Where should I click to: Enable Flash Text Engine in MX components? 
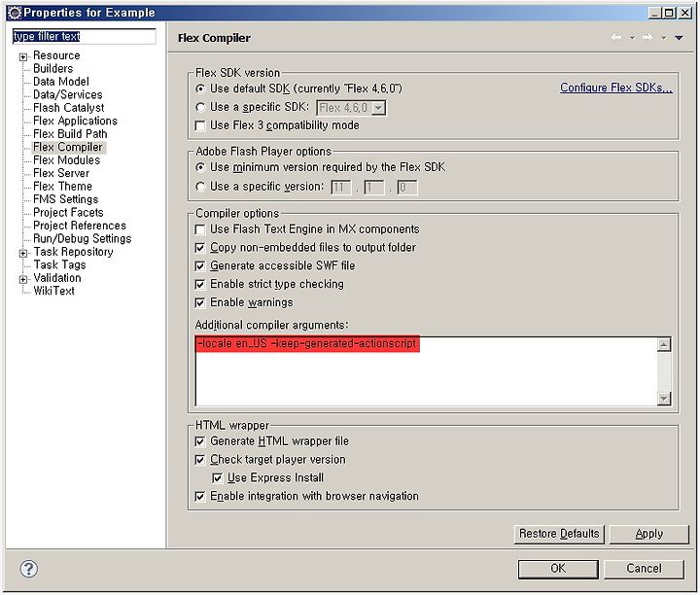coord(200,229)
